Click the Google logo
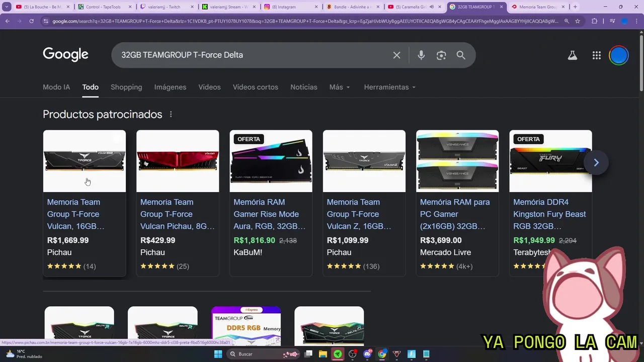 pos(65,54)
